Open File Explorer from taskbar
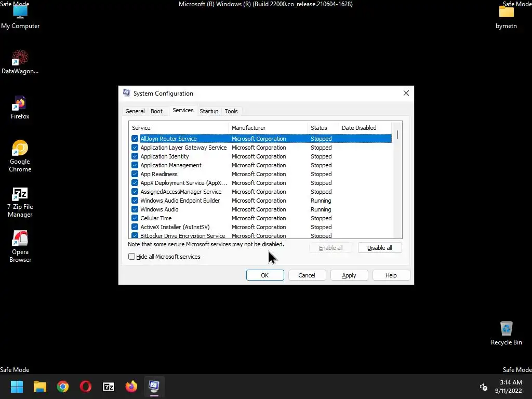The image size is (532, 399). coord(39,387)
